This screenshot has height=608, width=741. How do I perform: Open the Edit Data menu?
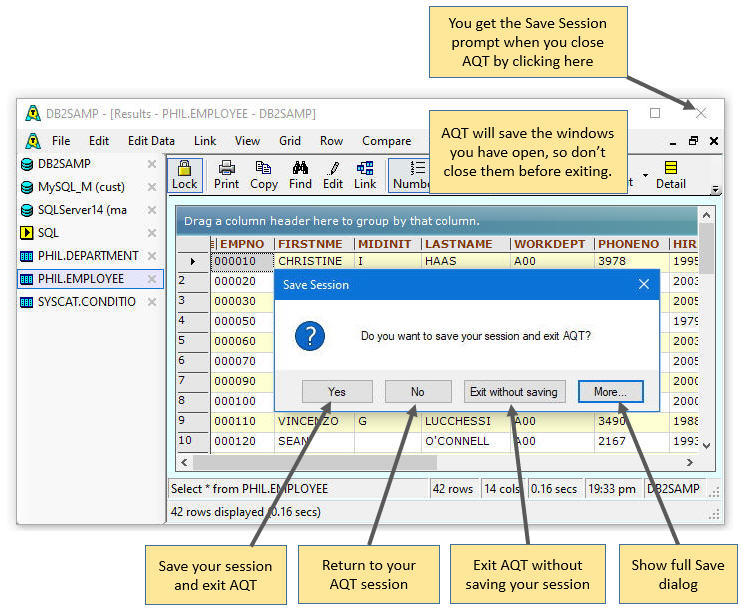pos(151,141)
